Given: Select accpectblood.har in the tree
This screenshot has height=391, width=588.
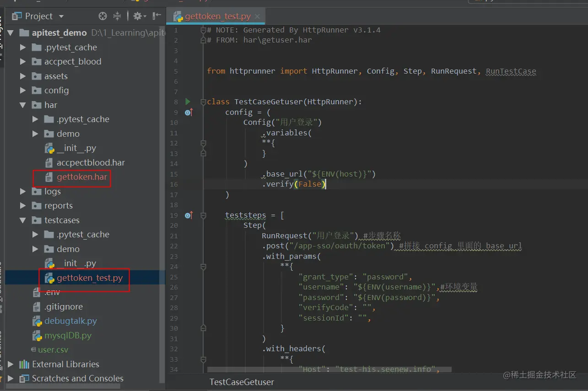Looking at the screenshot, I should 91,163.
